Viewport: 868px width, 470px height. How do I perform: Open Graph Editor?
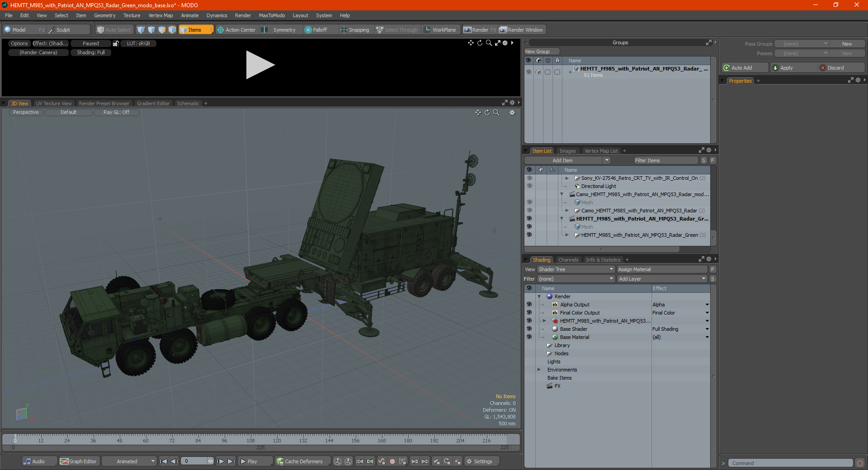(79, 461)
